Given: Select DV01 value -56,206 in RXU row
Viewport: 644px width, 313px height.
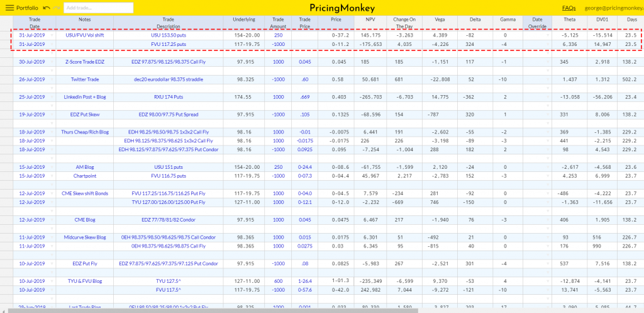Looking at the screenshot, I should [x=602, y=97].
